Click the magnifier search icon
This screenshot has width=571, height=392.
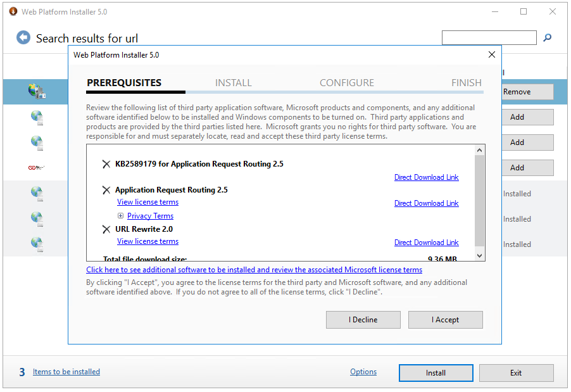coord(547,37)
